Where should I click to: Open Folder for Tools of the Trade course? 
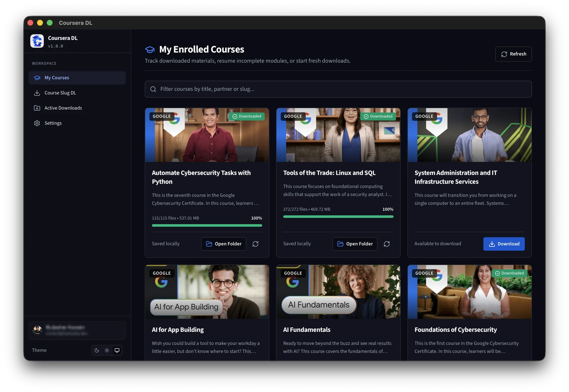tap(355, 244)
